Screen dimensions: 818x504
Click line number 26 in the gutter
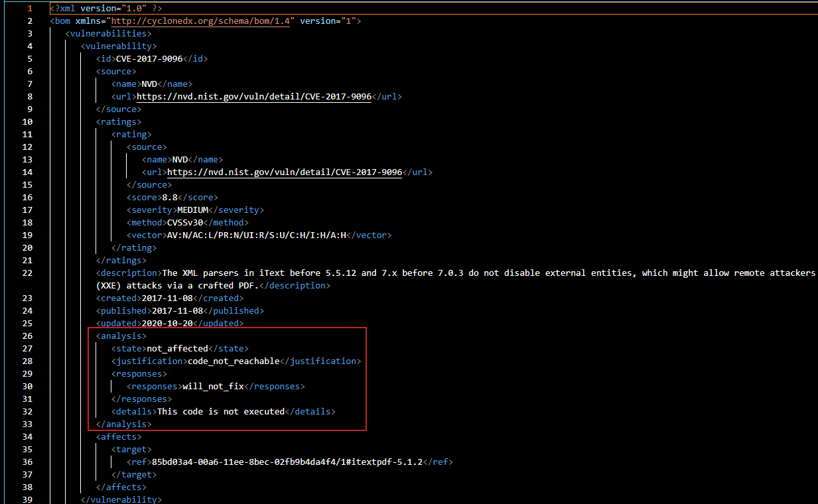click(x=27, y=336)
